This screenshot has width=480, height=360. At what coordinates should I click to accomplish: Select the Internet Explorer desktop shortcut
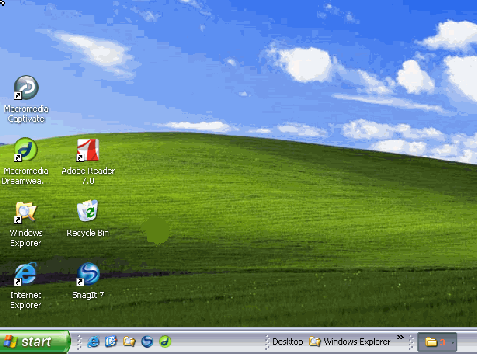point(26,286)
